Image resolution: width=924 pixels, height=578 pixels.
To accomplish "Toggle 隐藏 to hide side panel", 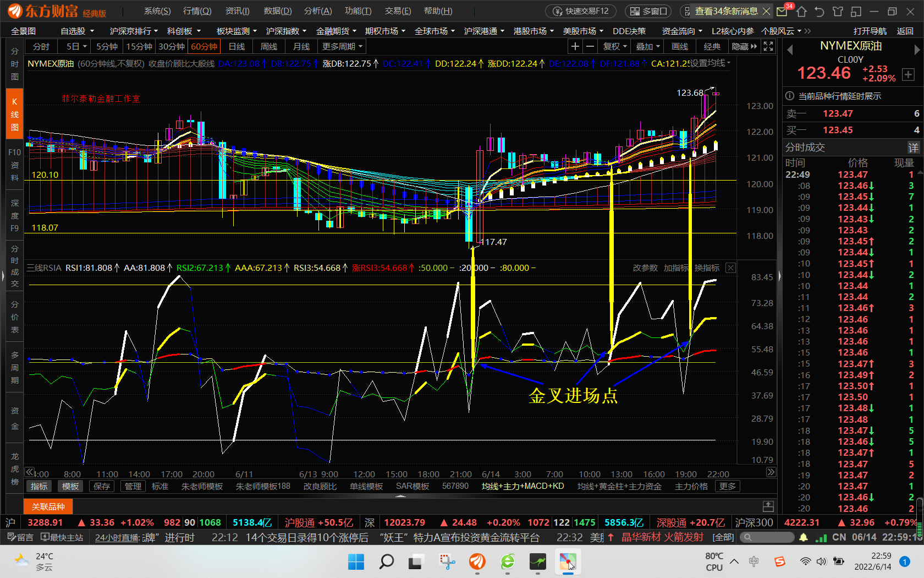I will [x=744, y=47].
